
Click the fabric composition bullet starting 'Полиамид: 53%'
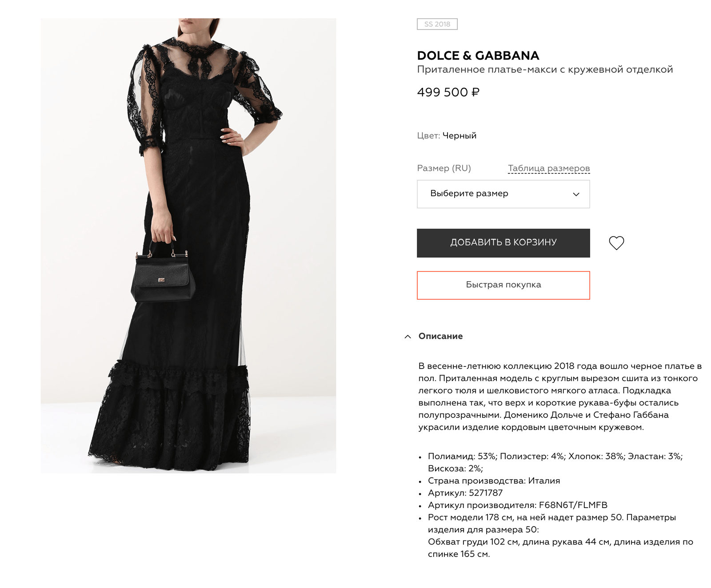(x=555, y=462)
